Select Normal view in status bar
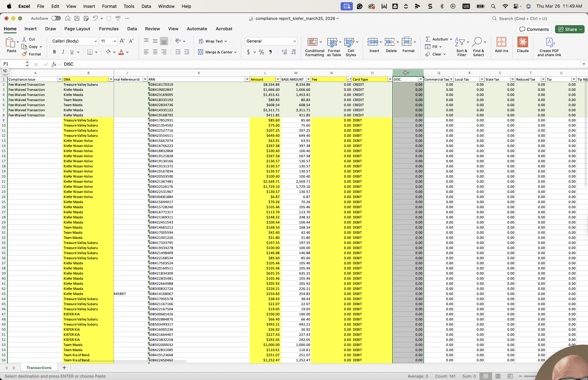Screen dimensions: 588x380 486,376
